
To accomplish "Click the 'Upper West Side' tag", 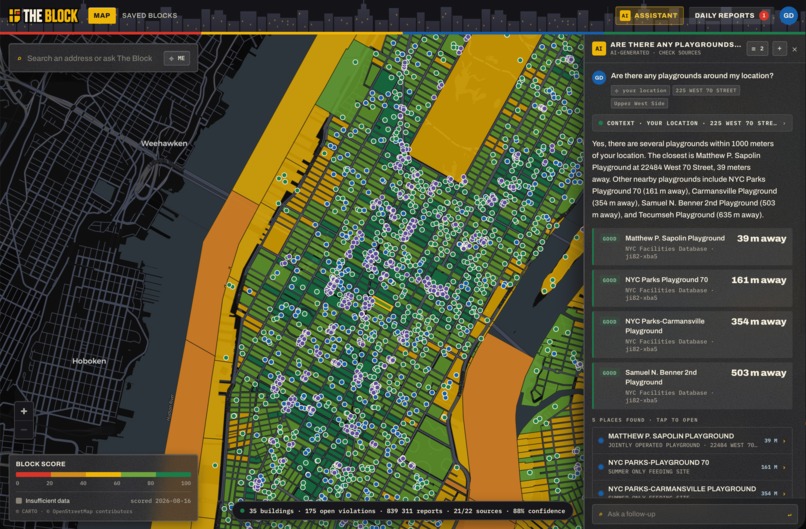I will (639, 103).
